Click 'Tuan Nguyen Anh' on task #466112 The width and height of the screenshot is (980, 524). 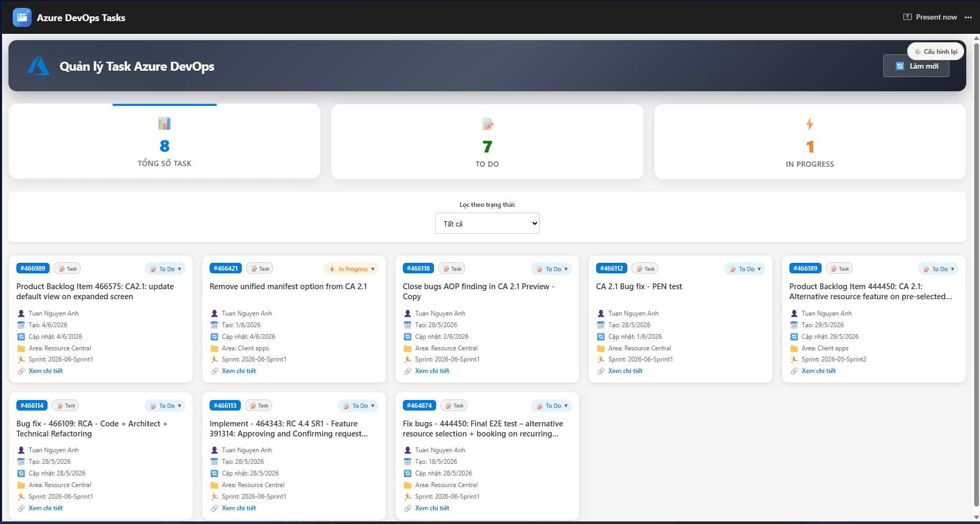(633, 313)
